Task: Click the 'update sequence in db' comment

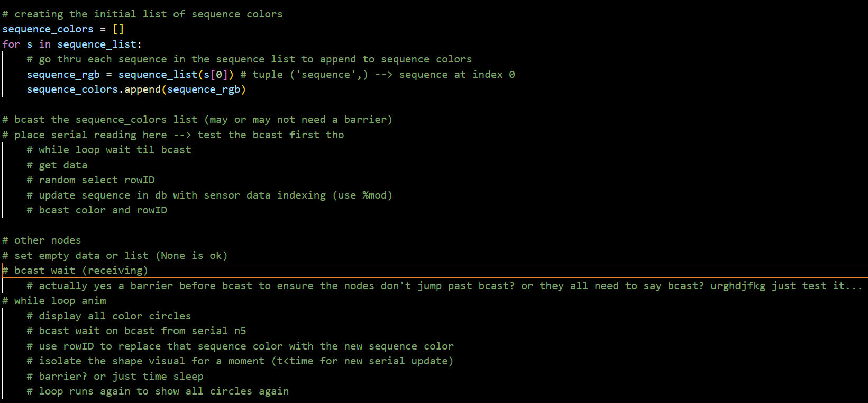Action: click(x=209, y=195)
